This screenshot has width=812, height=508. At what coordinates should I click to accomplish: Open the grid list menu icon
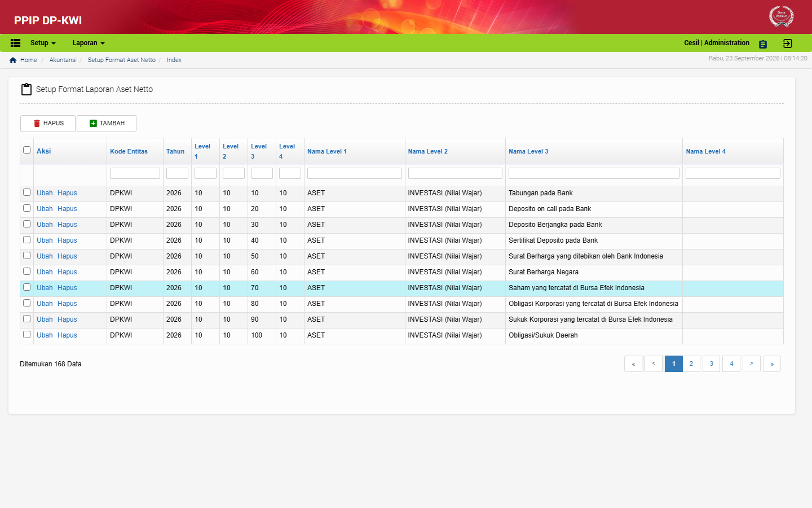pyautogui.click(x=16, y=43)
